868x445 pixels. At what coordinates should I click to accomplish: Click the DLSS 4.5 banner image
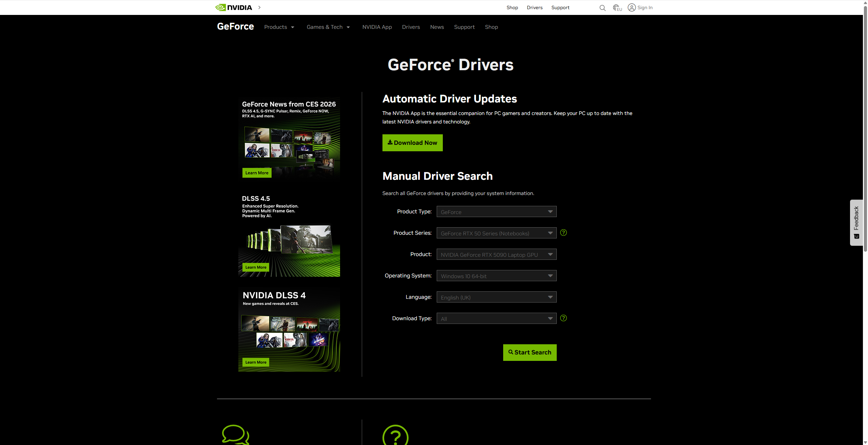[x=289, y=249]
